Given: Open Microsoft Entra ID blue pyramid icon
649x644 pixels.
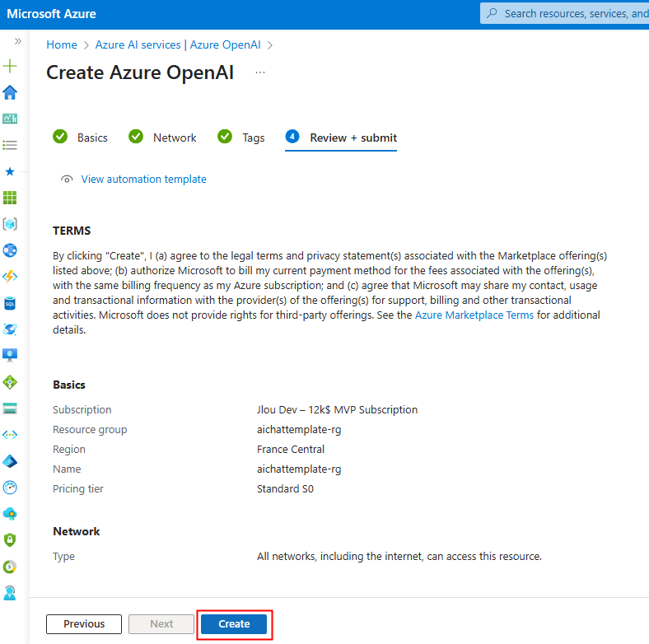Looking at the screenshot, I should (10, 461).
